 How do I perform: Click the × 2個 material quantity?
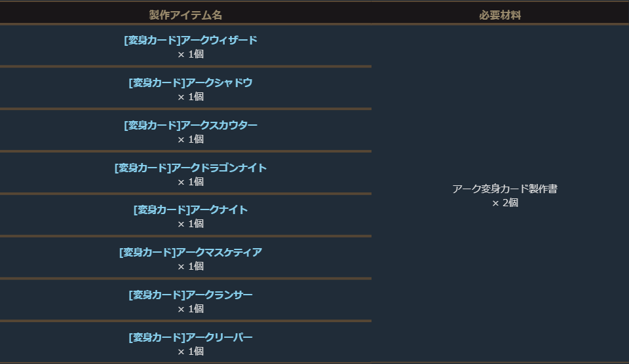pyautogui.click(x=505, y=204)
